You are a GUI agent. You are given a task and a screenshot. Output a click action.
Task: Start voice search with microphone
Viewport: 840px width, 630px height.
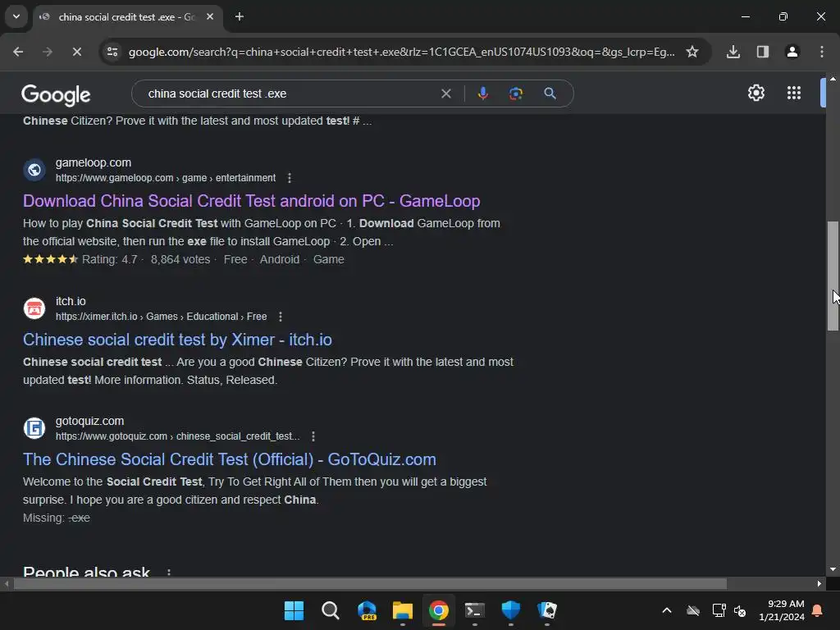[482, 94]
